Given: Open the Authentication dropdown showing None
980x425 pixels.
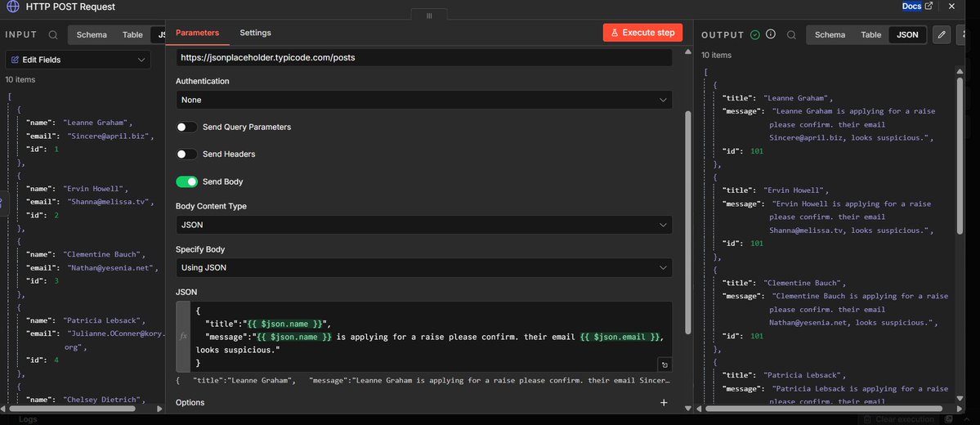Looking at the screenshot, I should [423, 100].
